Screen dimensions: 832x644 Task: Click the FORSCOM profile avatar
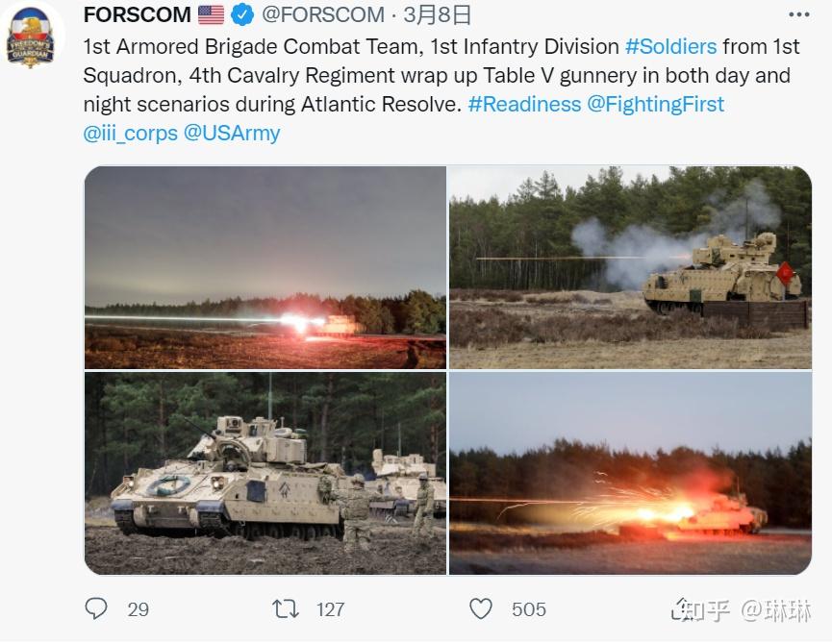point(30,36)
